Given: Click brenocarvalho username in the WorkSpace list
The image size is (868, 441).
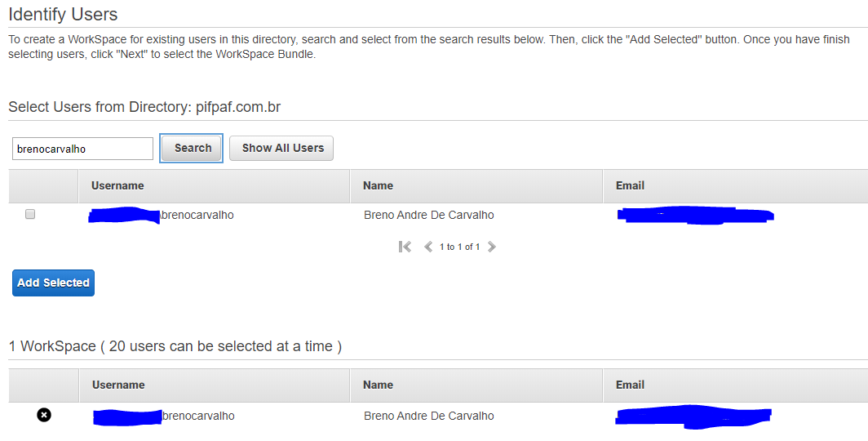Looking at the screenshot, I should pos(199,416).
